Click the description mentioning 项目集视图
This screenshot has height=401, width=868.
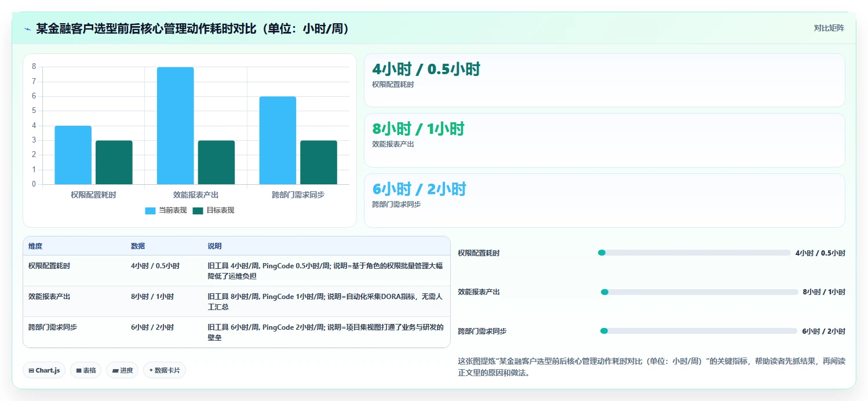pyautogui.click(x=326, y=333)
